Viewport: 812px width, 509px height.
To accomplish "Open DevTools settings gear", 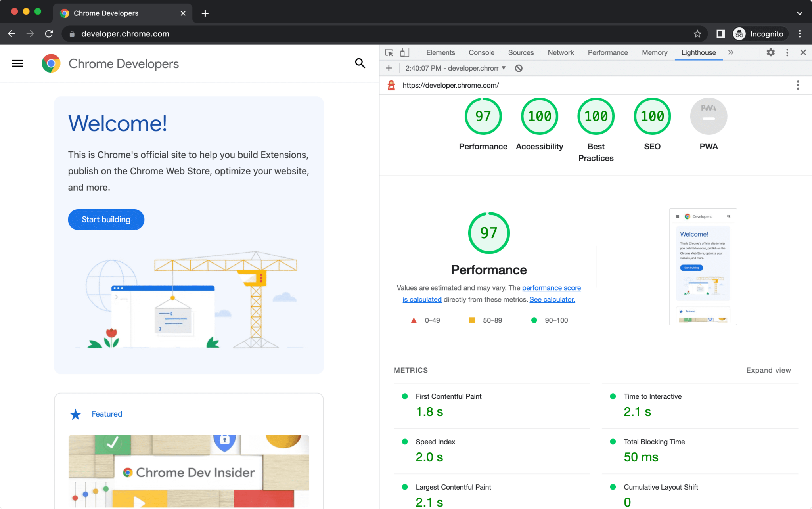I will tap(771, 52).
